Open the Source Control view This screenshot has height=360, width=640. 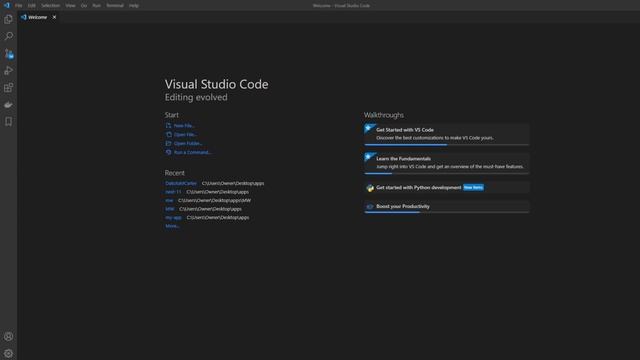coord(8,53)
